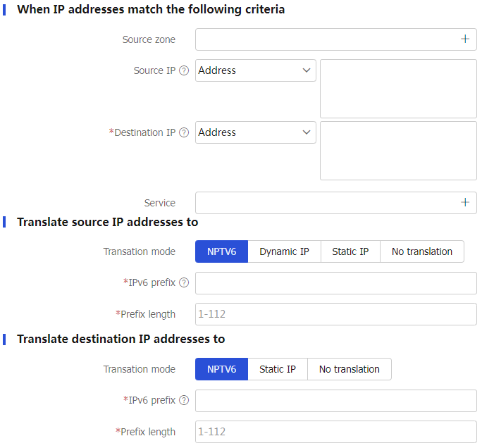Choose No translation for destination addresses
Image resolution: width=482 pixels, height=448 pixels.
pyautogui.click(x=350, y=369)
